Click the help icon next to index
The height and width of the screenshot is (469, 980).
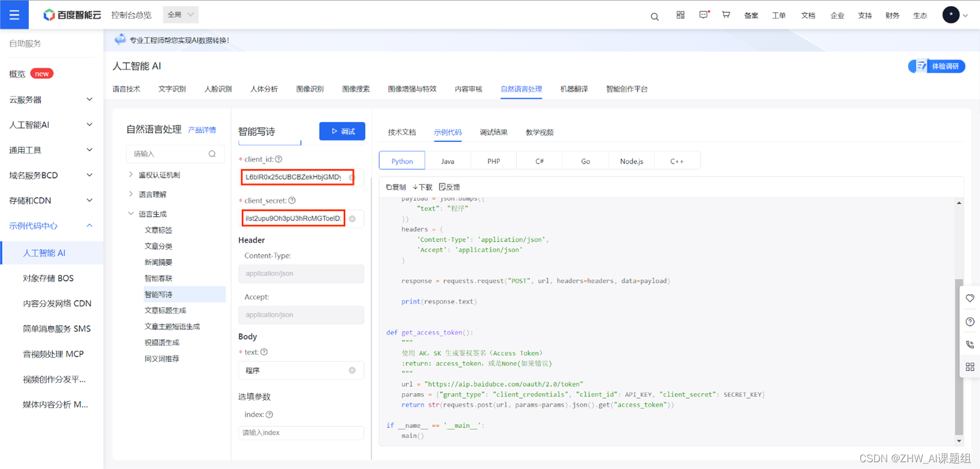pos(269,415)
